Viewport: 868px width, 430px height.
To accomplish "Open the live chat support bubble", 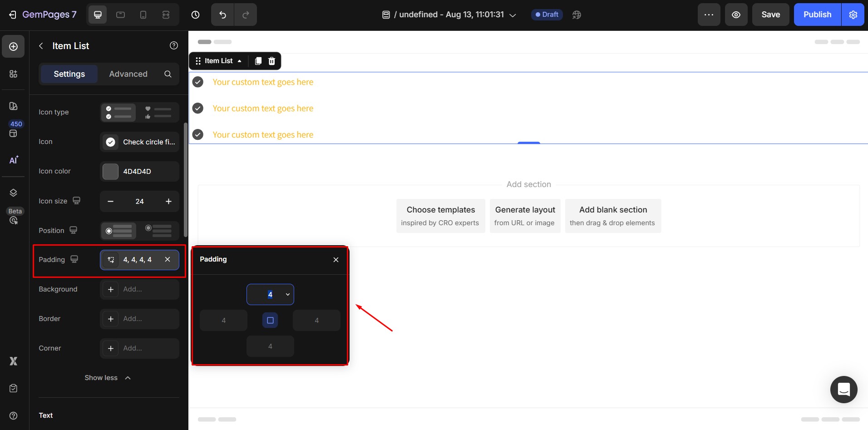I will [x=843, y=389].
